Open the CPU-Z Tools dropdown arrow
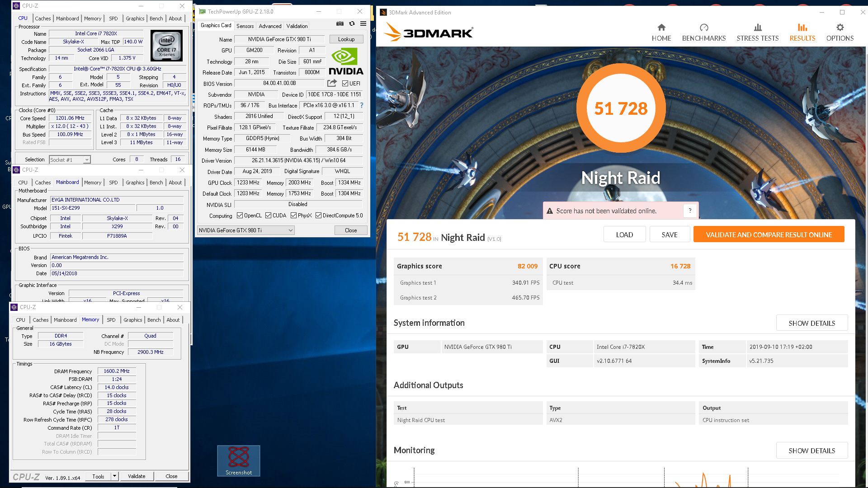The width and height of the screenshot is (868, 488). click(x=115, y=476)
